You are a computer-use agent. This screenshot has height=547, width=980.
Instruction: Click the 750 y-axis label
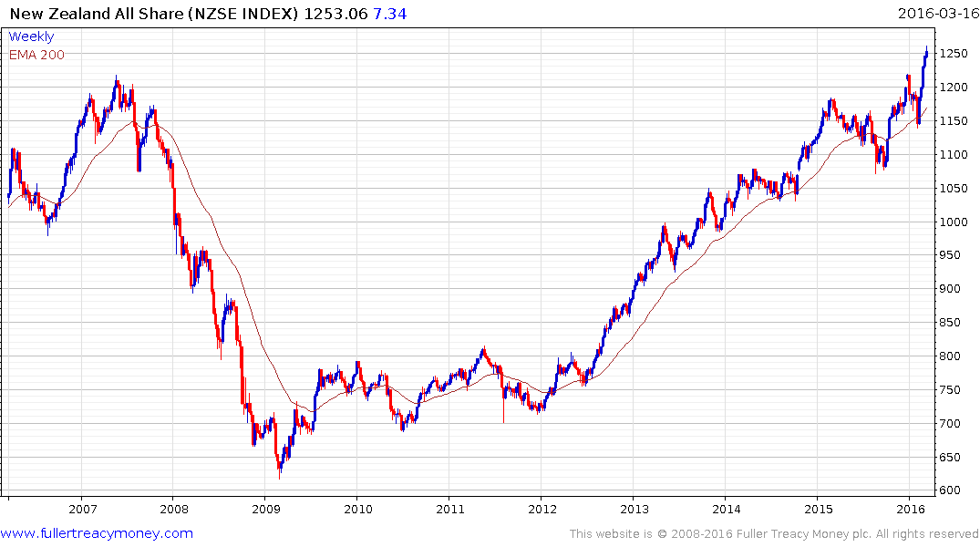(950, 391)
